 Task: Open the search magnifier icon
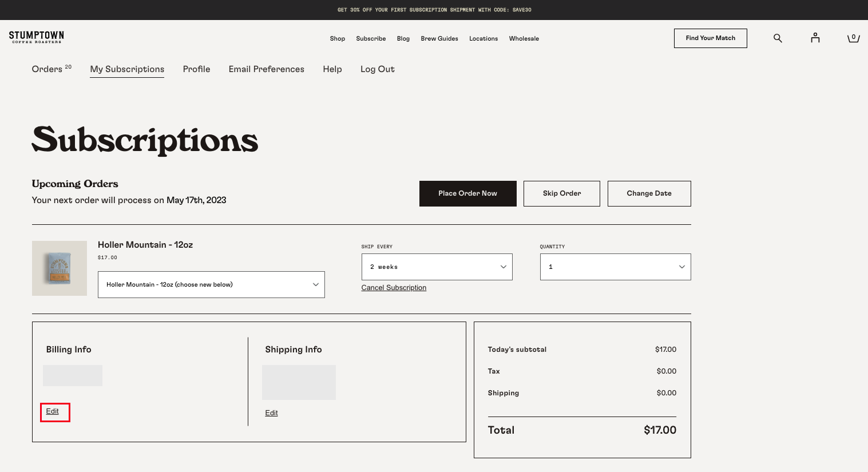(x=778, y=38)
